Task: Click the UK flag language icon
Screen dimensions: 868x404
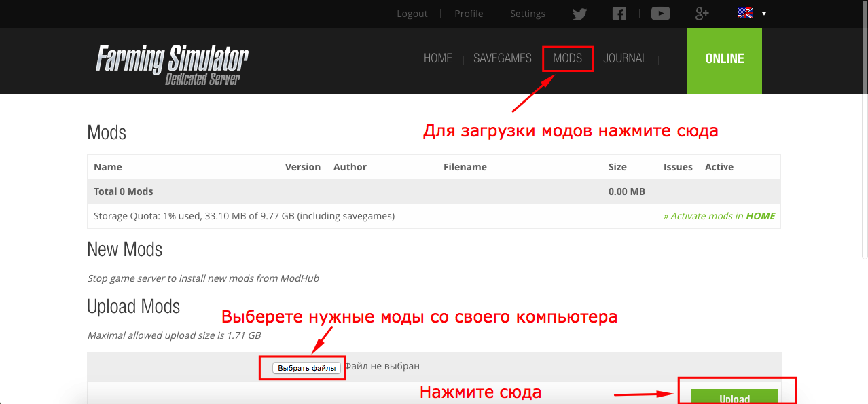Action: [744, 14]
